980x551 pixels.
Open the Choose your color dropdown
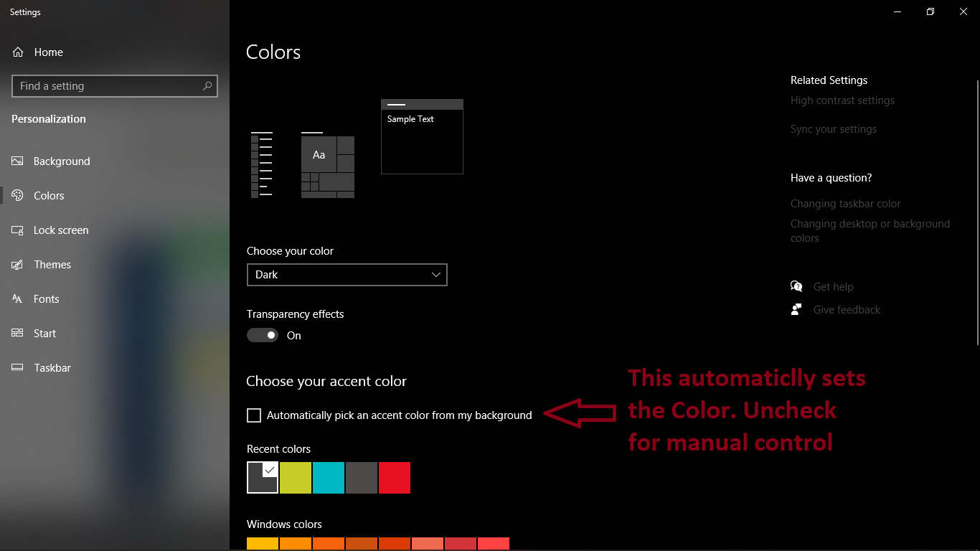click(347, 275)
